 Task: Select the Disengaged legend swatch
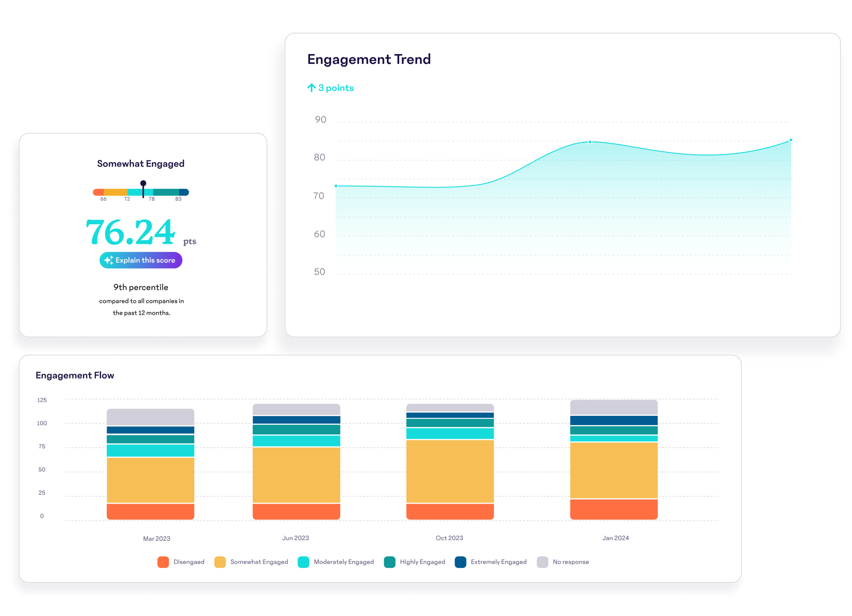163,562
